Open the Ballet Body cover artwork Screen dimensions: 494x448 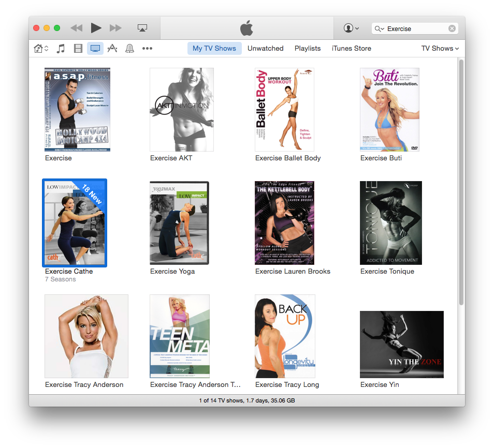coord(284,110)
